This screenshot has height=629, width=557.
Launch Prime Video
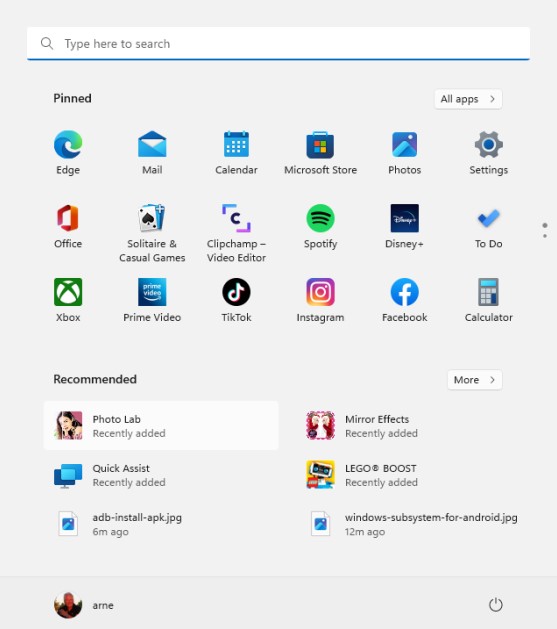[x=152, y=300]
